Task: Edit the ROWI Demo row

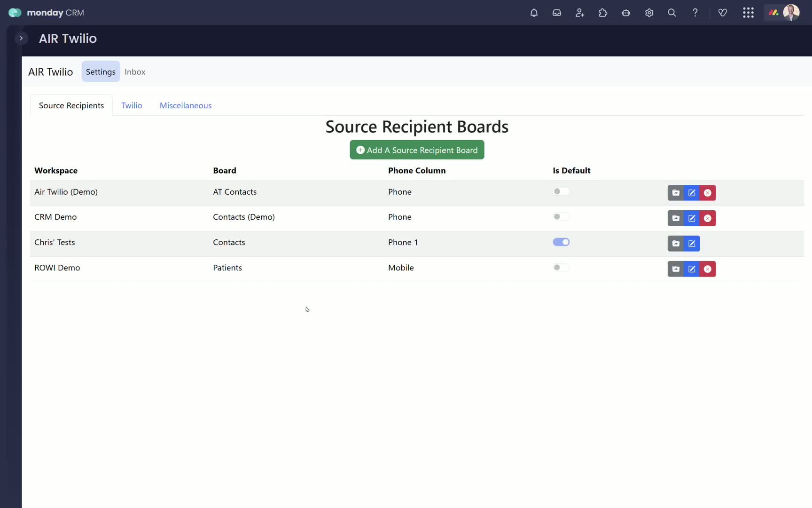Action: click(692, 269)
